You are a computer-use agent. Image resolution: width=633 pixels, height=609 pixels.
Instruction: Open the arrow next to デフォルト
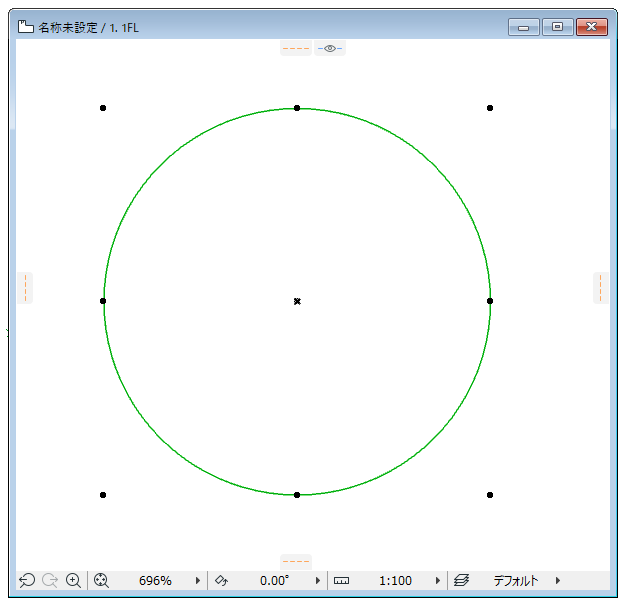tap(558, 580)
